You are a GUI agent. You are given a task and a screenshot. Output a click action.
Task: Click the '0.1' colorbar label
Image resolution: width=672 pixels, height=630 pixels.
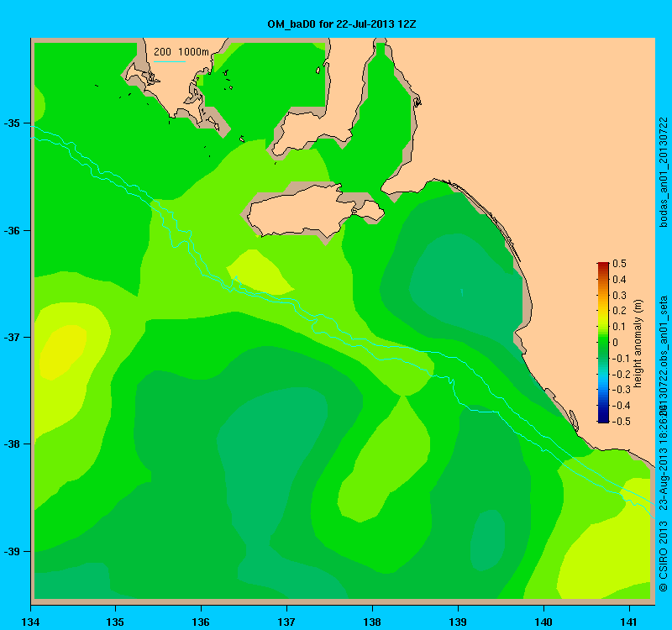pos(619,327)
